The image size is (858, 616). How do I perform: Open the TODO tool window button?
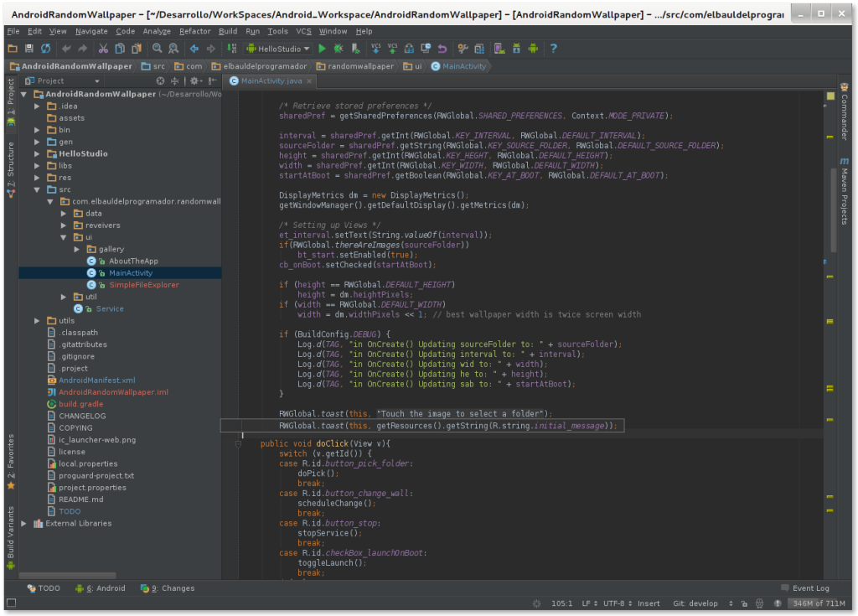[x=44, y=588]
